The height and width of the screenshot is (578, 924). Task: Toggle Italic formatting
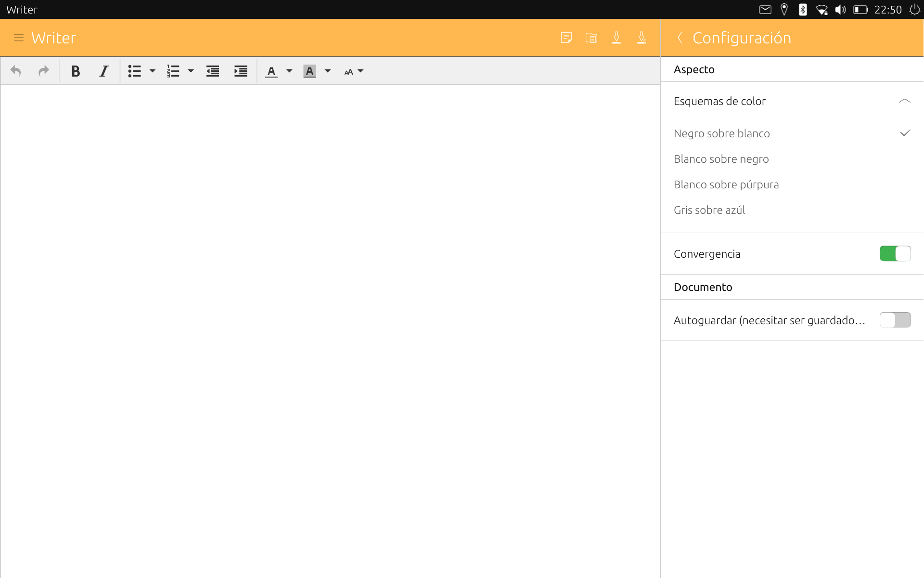[103, 71]
